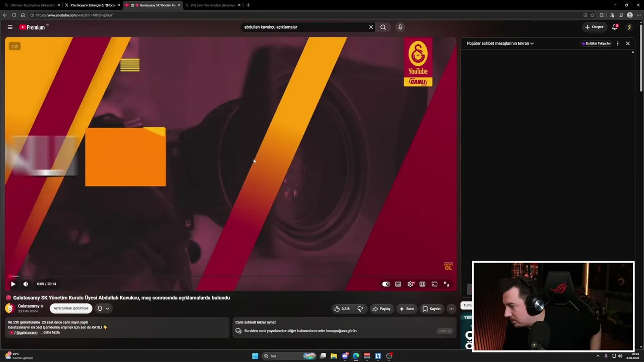This screenshot has height=362, width=644.
Task: Open the account avatar menu
Action: click(629, 27)
